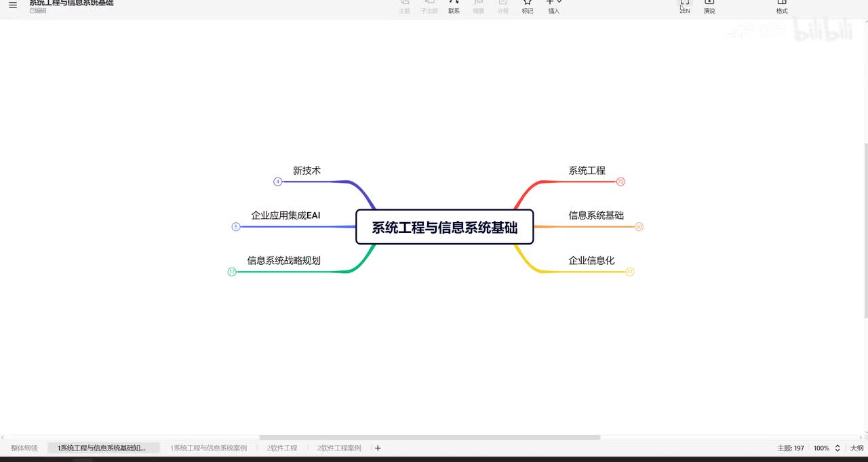Click the 概要 summary toolbar button
This screenshot has width=868, height=462.
click(x=479, y=6)
